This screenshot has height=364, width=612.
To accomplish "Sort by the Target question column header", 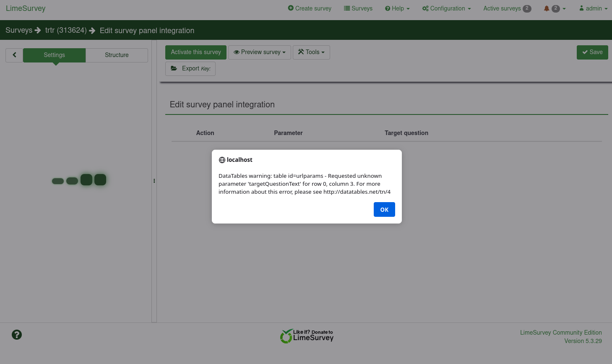I will coord(406,133).
